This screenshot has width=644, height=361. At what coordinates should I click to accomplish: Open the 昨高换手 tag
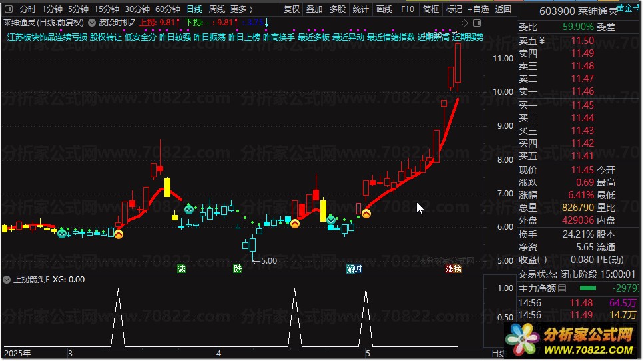coord(279,37)
